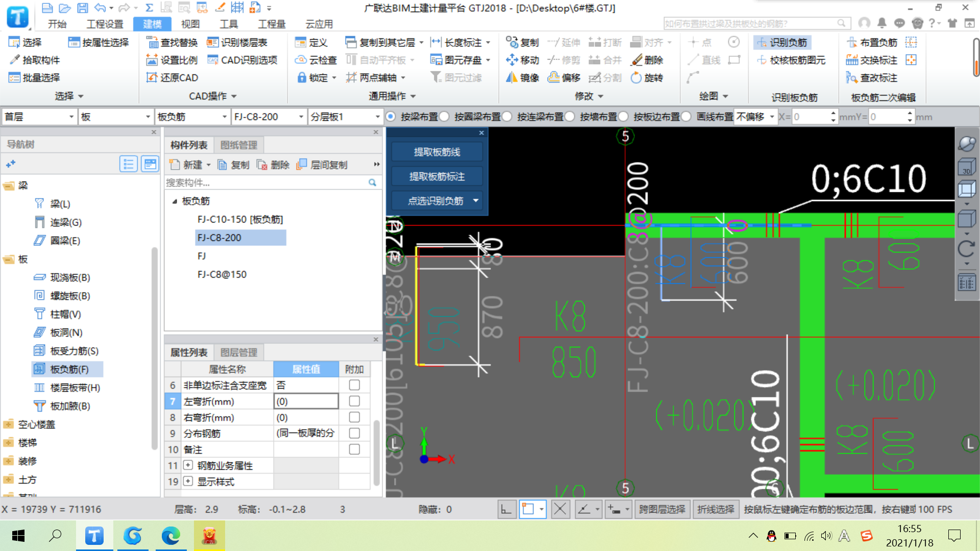Check 附加 box for 备注 row
Image resolution: width=980 pixels, height=551 pixels.
(x=354, y=449)
